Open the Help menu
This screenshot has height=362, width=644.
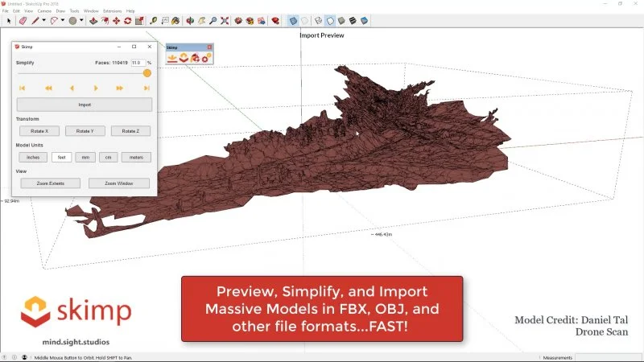130,11
